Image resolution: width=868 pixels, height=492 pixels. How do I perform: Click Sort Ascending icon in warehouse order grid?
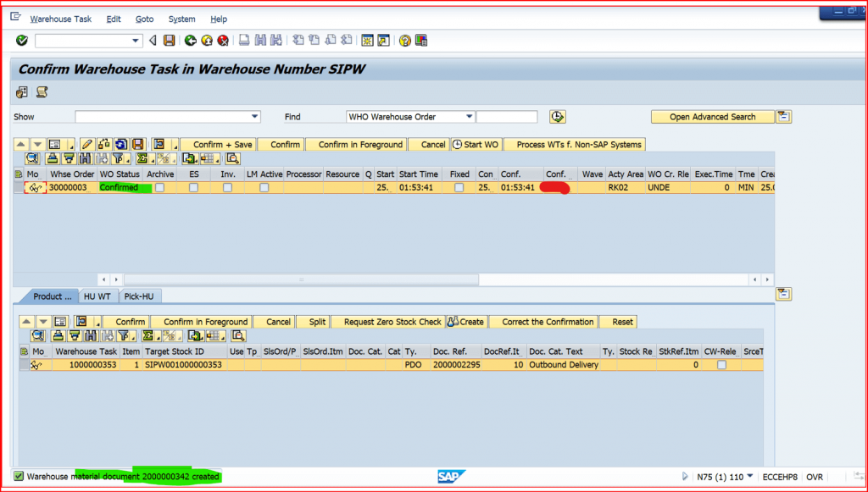[x=53, y=158]
